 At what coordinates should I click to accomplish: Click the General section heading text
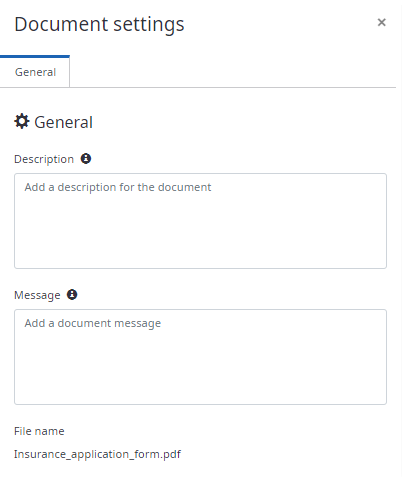[x=63, y=122]
